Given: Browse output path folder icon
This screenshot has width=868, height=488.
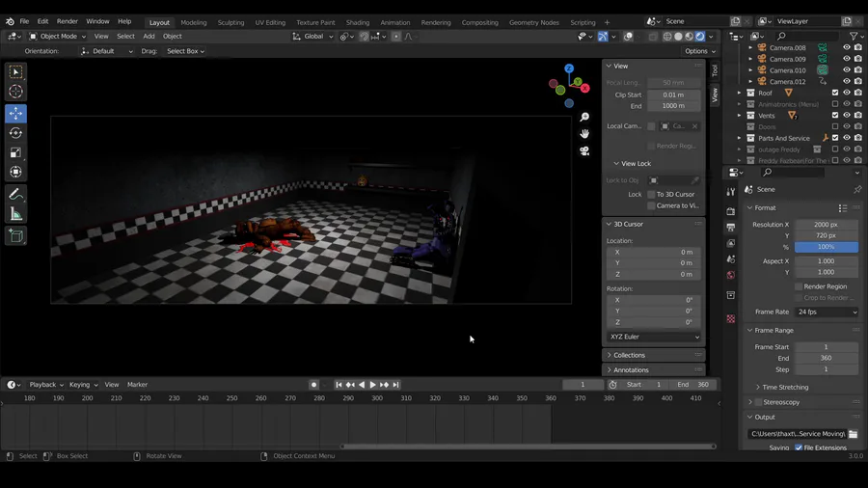Looking at the screenshot, I should click(854, 434).
